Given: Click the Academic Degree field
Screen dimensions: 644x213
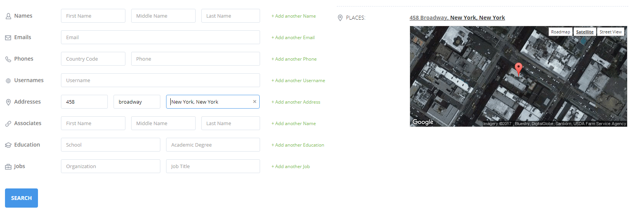Looking at the screenshot, I should [213, 145].
